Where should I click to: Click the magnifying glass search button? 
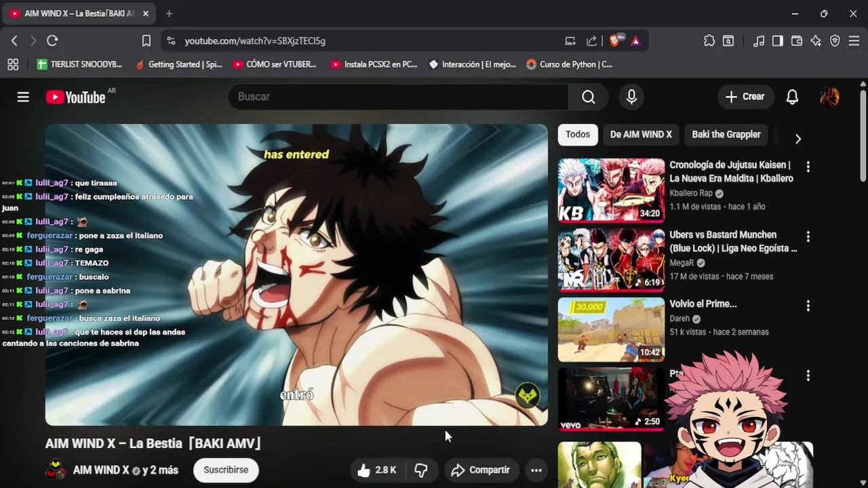point(589,97)
